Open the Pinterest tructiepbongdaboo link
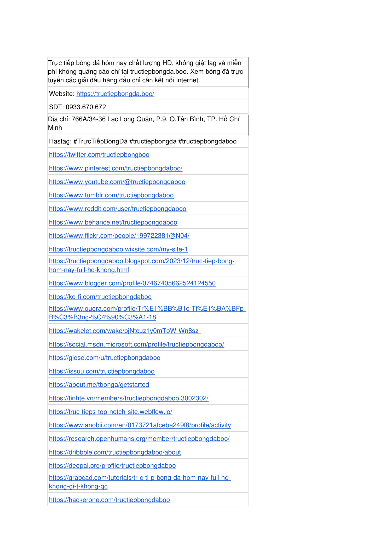This screenshot has width=392, height=554. pos(116,168)
